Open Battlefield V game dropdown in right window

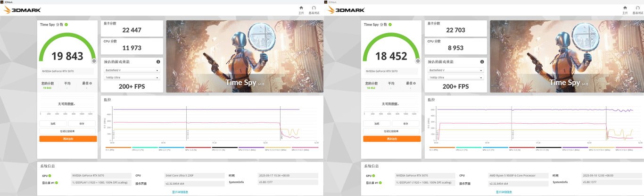click(x=456, y=70)
